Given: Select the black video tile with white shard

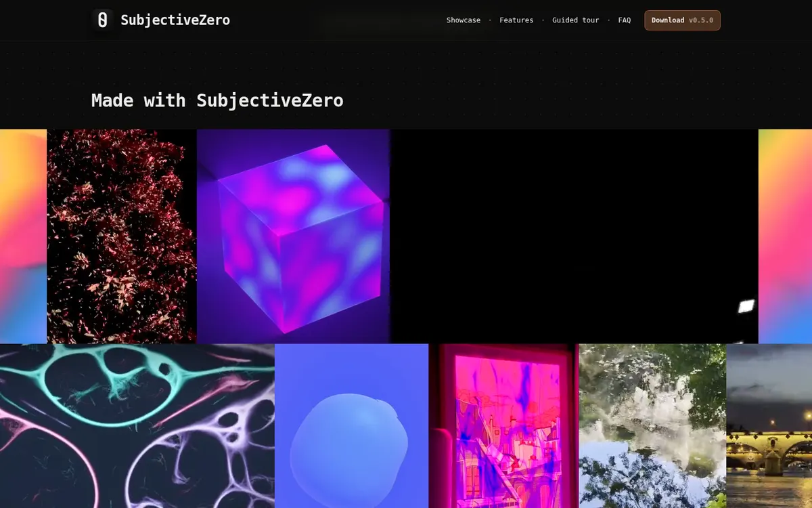Looking at the screenshot, I should tap(575, 236).
